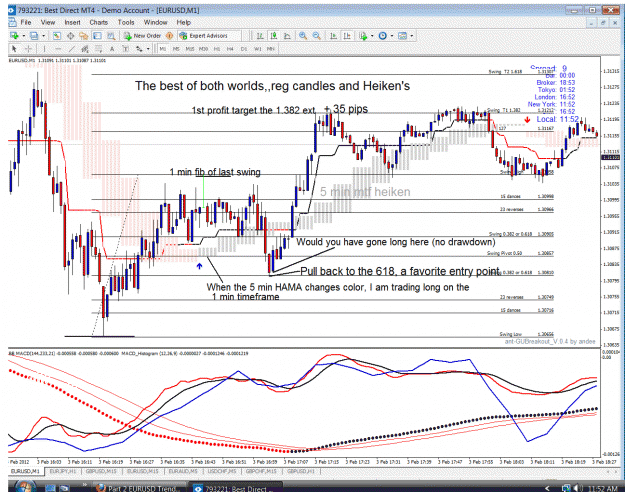
Task: Toggle the Navigator window icon
Action: coord(83,36)
